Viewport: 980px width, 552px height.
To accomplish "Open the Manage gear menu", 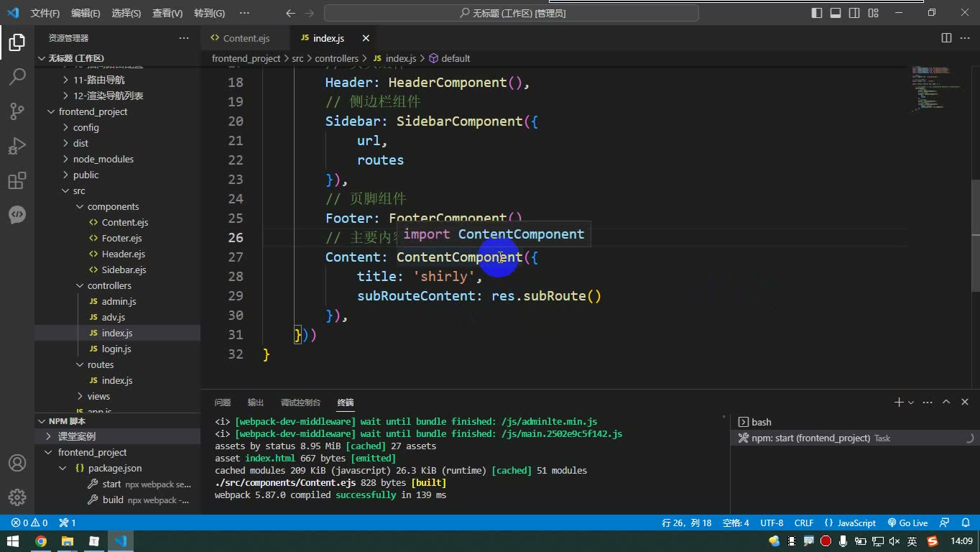I will click(17, 497).
